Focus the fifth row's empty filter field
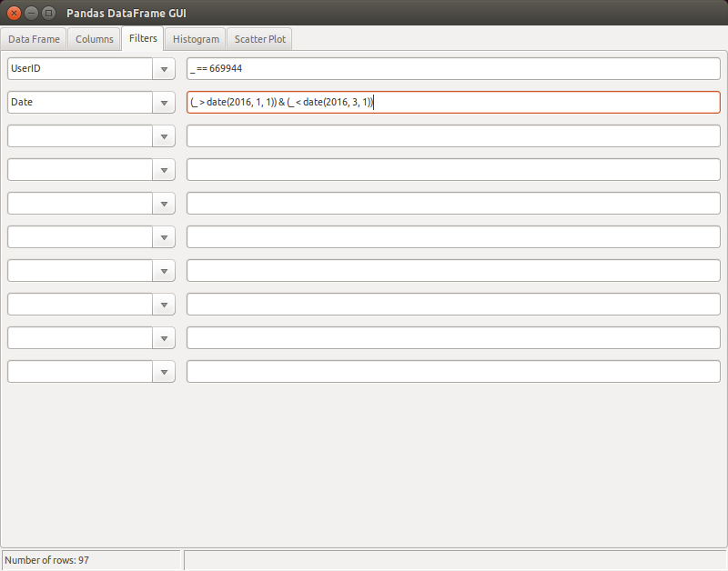The image size is (728, 571). (453, 204)
